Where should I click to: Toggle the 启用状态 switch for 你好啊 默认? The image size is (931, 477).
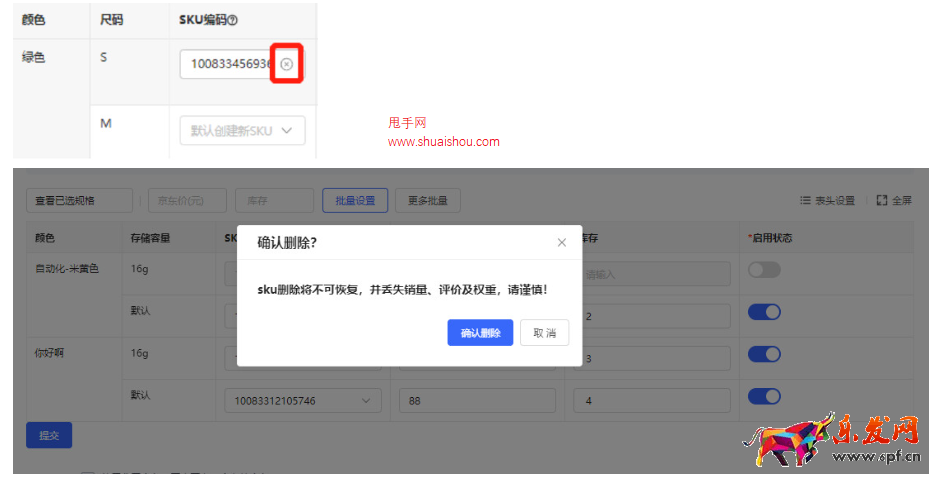764,396
